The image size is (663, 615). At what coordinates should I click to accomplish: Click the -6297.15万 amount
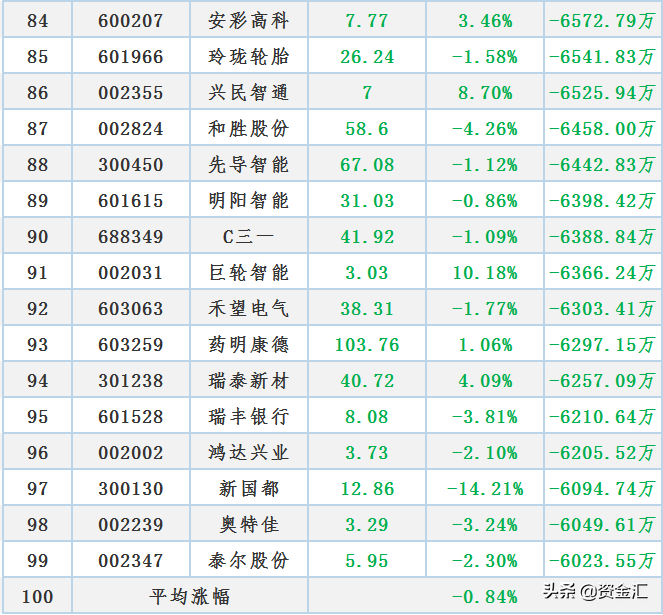point(602,344)
